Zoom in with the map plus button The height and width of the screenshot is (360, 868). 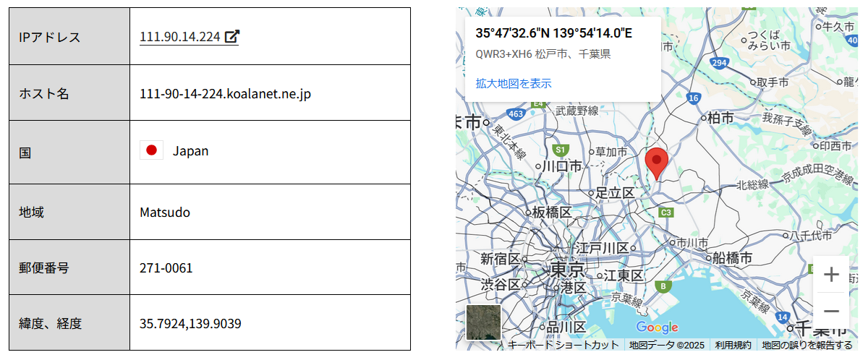[831, 275]
